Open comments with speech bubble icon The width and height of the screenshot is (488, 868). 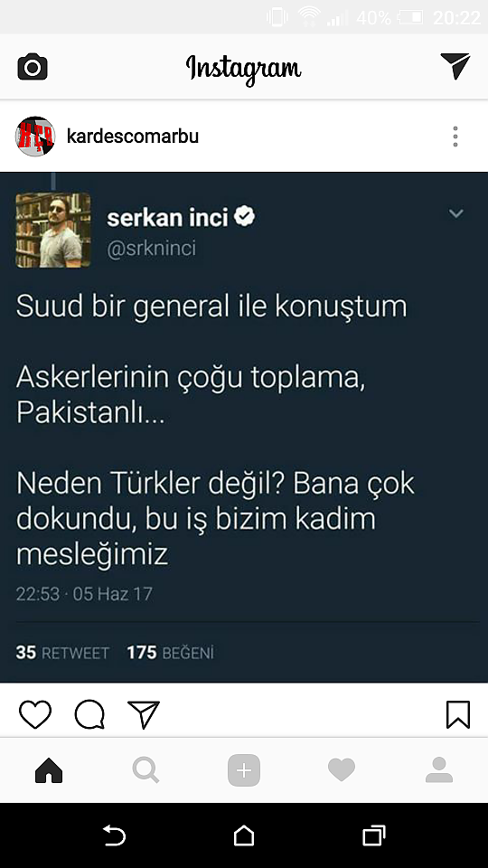[x=89, y=714]
